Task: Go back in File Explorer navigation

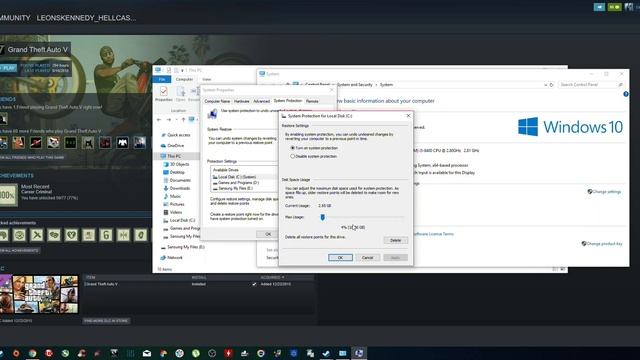Action: 159,120
